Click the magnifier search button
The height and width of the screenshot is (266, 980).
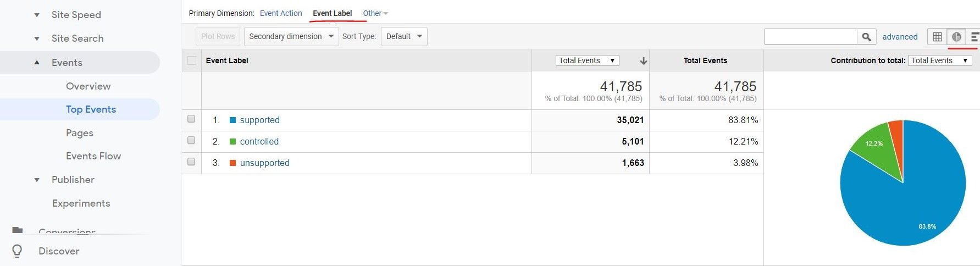(866, 37)
